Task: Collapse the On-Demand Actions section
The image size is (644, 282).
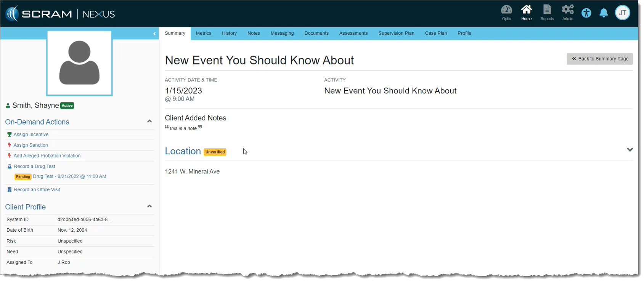Action: 149,122
